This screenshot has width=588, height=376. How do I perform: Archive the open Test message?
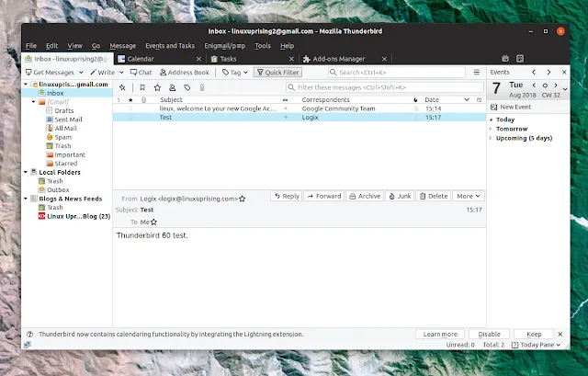click(x=365, y=196)
